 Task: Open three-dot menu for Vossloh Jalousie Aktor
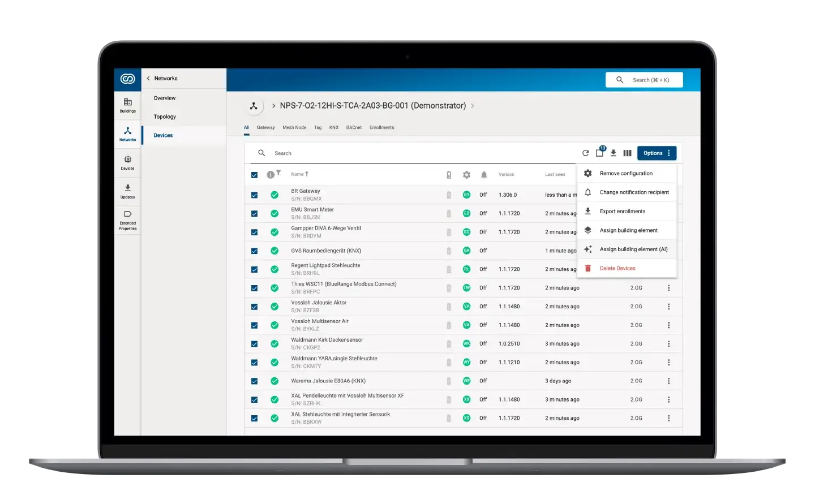tap(668, 307)
